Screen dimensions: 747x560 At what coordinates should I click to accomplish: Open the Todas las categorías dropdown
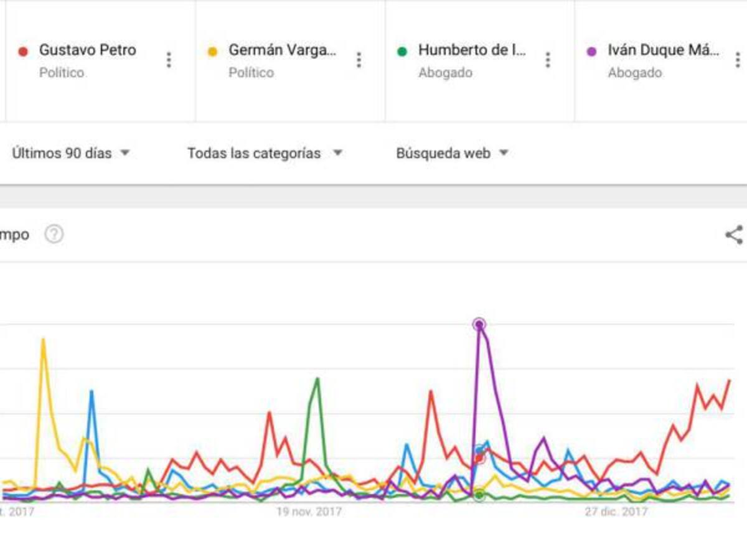263,152
